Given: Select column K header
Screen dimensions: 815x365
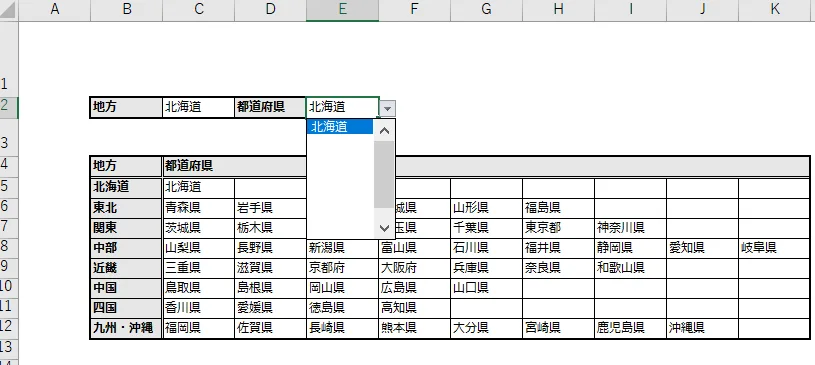Looking at the screenshot, I should 775,10.
